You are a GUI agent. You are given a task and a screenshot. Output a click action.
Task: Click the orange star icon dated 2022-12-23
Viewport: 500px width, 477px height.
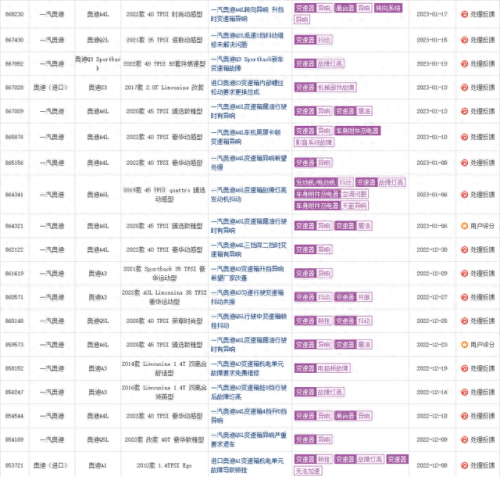464,345
